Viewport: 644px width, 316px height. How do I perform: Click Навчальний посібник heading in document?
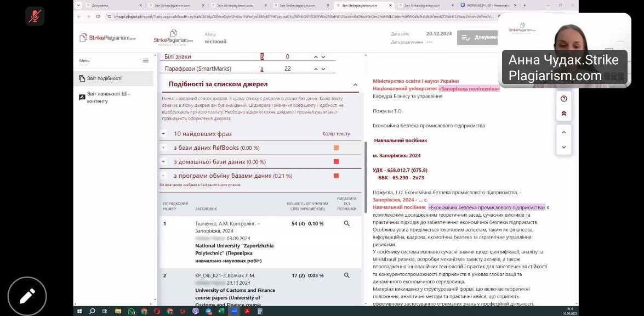[x=401, y=140]
